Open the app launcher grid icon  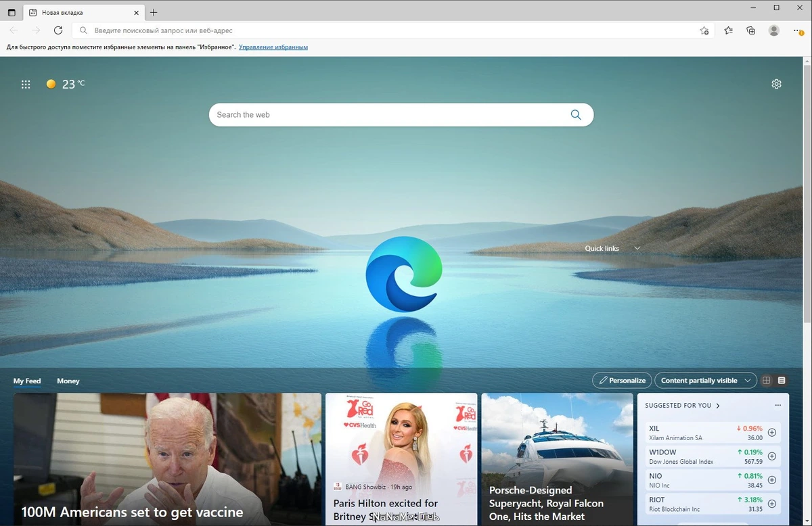pos(26,85)
